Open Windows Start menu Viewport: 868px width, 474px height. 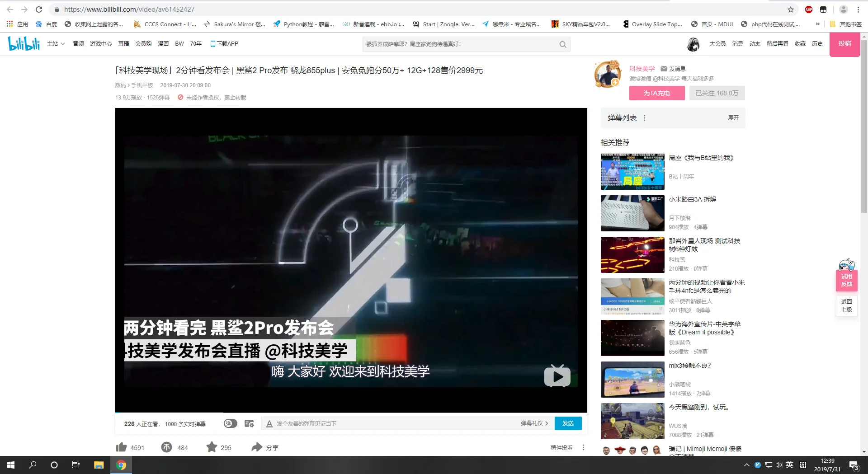[11, 465]
